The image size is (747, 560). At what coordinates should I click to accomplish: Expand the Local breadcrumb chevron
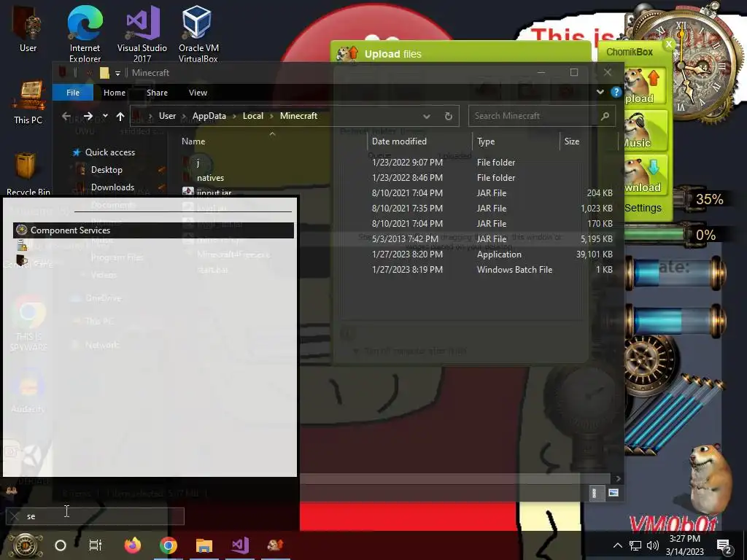(x=271, y=116)
